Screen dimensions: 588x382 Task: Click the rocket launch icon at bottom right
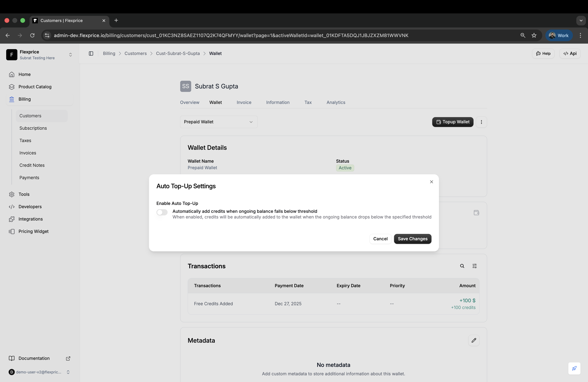tap(574, 368)
